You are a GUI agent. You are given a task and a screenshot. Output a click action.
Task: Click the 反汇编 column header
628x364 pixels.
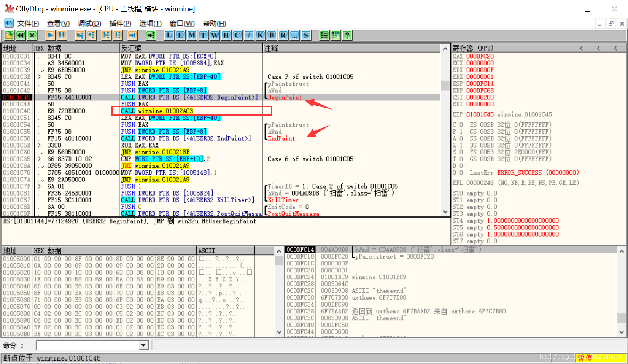[191, 48]
